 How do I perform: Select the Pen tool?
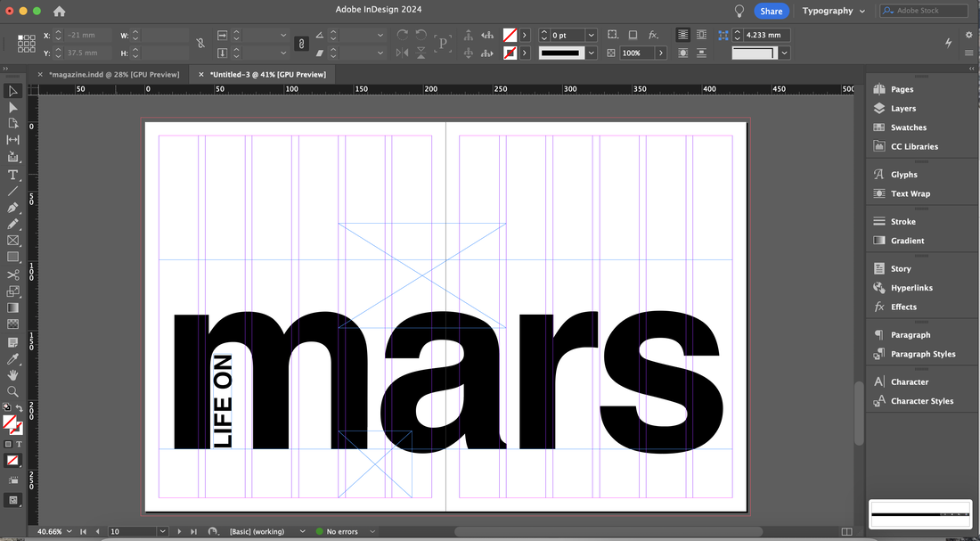pos(12,208)
